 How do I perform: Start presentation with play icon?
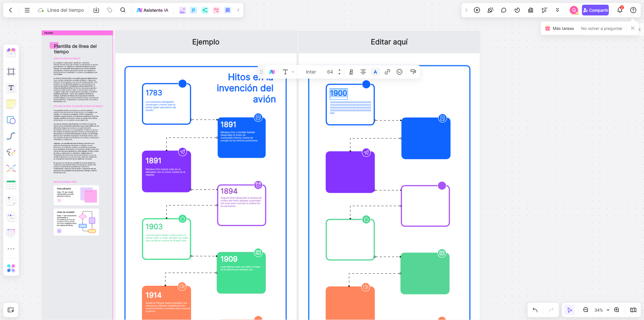tap(477, 10)
